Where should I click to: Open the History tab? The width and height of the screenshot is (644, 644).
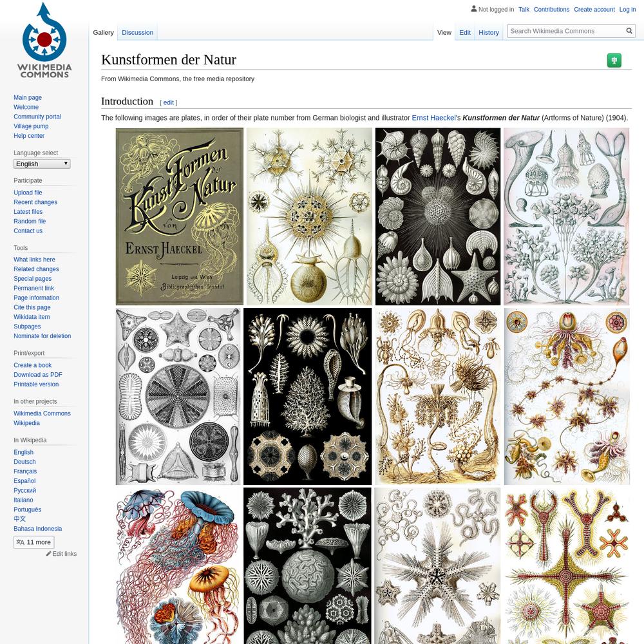point(488,32)
